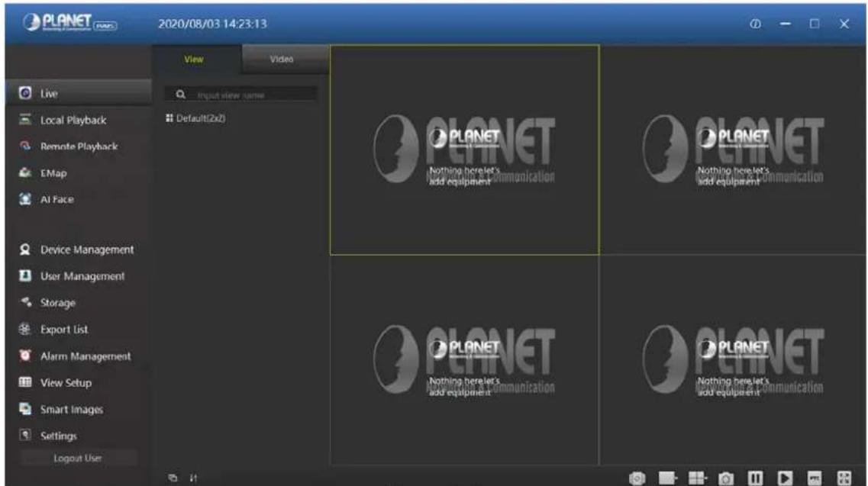This screenshot has height=486, width=868.
Task: Open the Live view section
Action: click(78, 93)
